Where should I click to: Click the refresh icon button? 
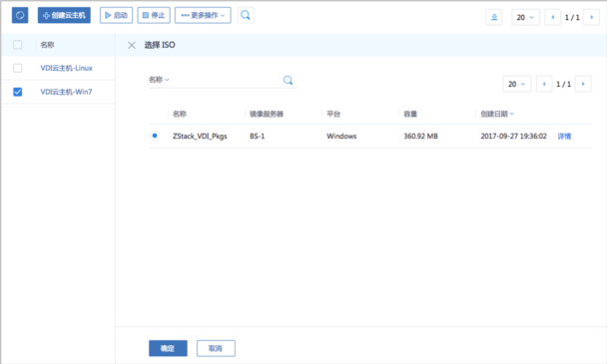(x=20, y=16)
